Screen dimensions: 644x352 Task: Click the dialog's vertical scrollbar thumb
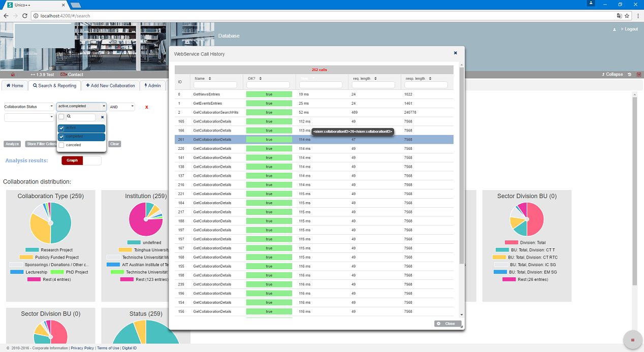(x=462, y=166)
